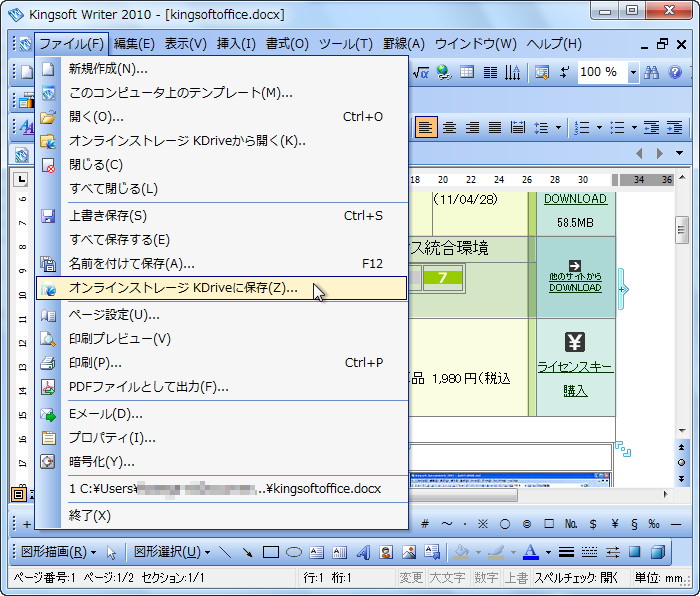This screenshot has width=700, height=596.
Task: Click into zoom percentage field
Action: pyautogui.click(x=603, y=72)
